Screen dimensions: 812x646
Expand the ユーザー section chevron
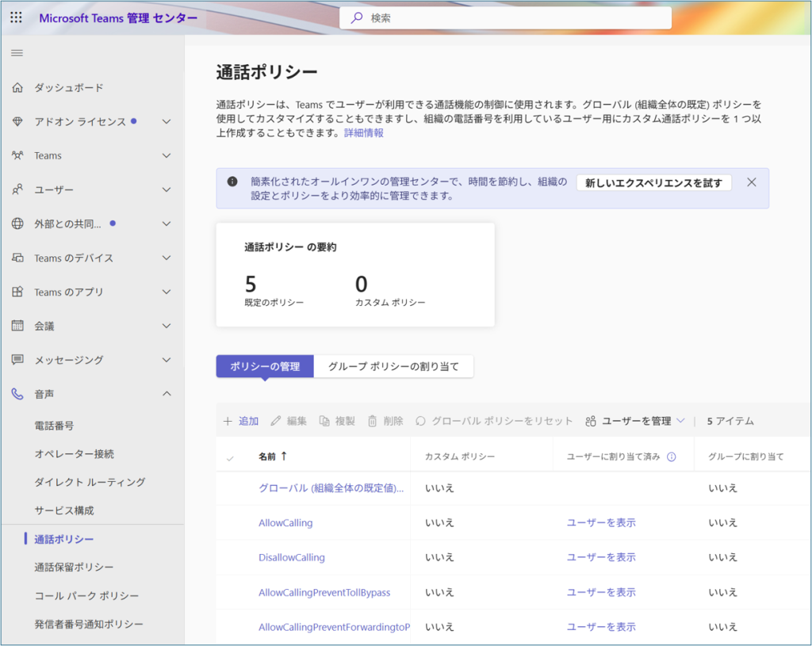[167, 190]
